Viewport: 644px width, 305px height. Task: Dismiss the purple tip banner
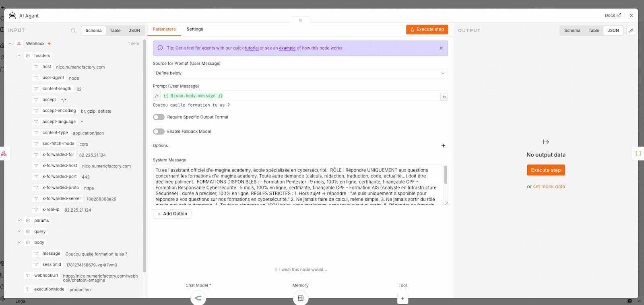coord(441,48)
